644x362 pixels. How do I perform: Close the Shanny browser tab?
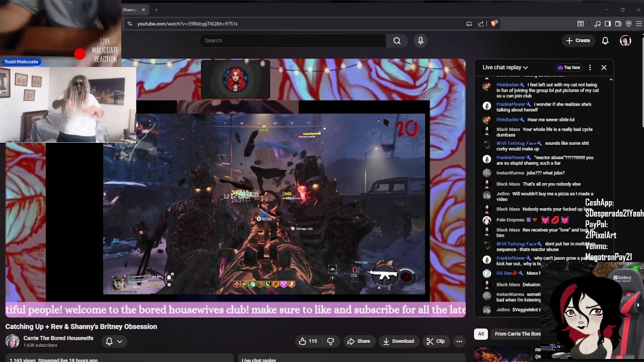(x=143, y=10)
